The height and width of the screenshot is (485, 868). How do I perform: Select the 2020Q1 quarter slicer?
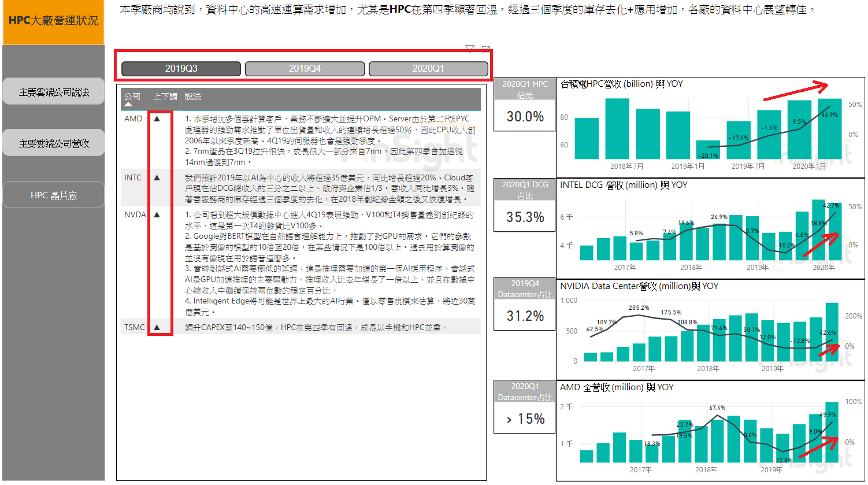(x=428, y=69)
